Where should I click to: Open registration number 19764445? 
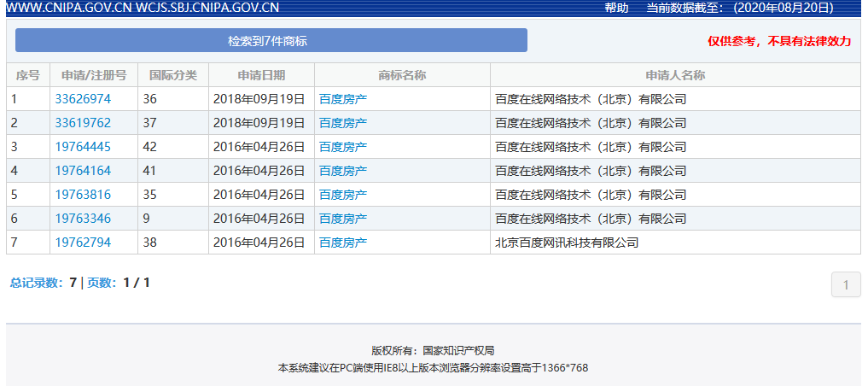pyautogui.click(x=83, y=147)
